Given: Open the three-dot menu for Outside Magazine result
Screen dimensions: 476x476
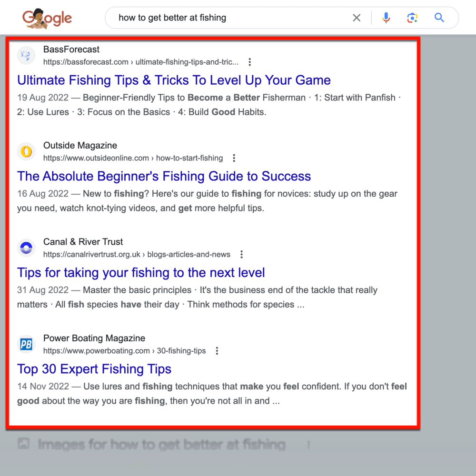Looking at the screenshot, I should tap(234, 158).
